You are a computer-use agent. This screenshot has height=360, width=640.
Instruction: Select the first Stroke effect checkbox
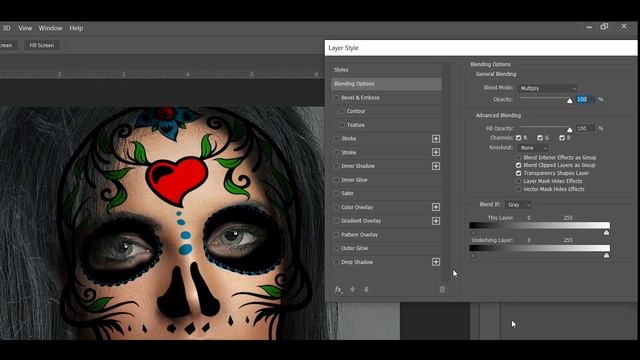click(x=336, y=139)
